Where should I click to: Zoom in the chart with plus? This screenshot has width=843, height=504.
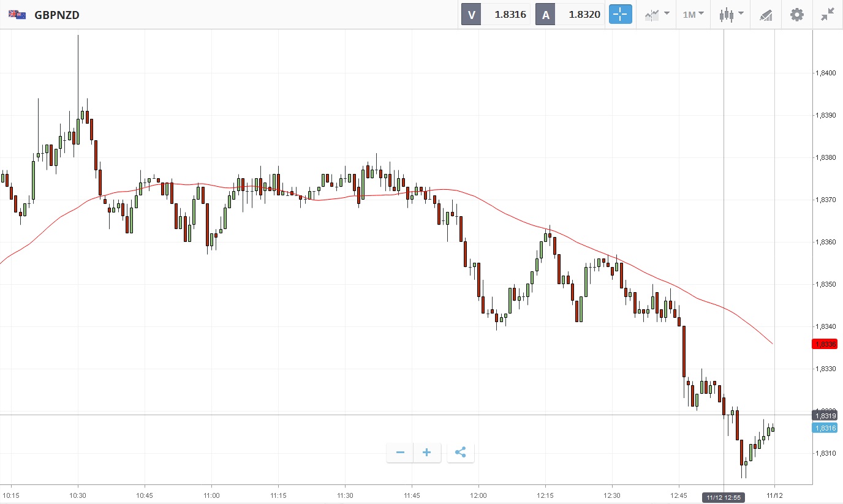427,453
